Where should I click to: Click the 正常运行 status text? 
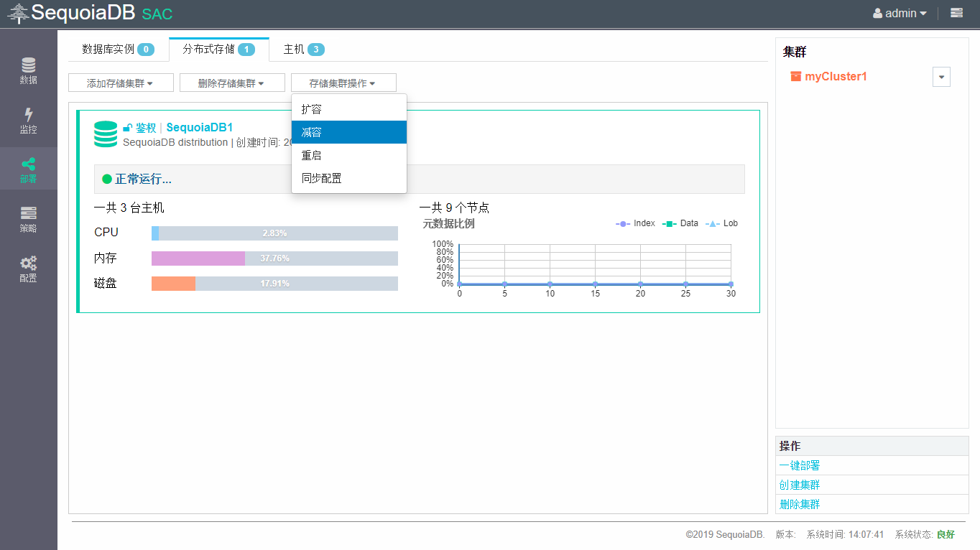[x=143, y=179]
